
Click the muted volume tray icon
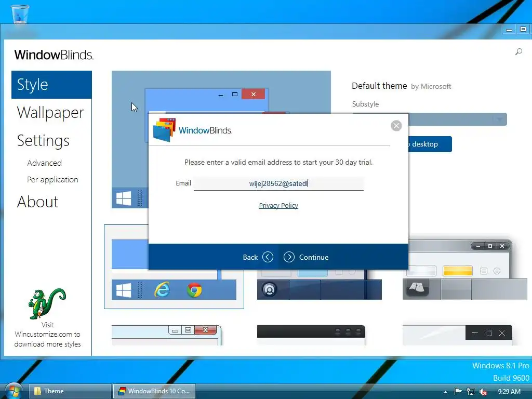tap(483, 392)
